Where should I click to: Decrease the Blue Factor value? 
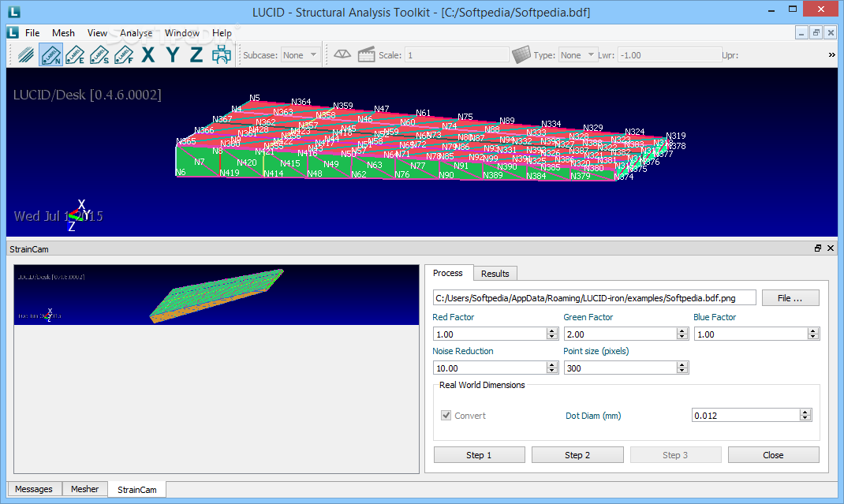pos(813,337)
